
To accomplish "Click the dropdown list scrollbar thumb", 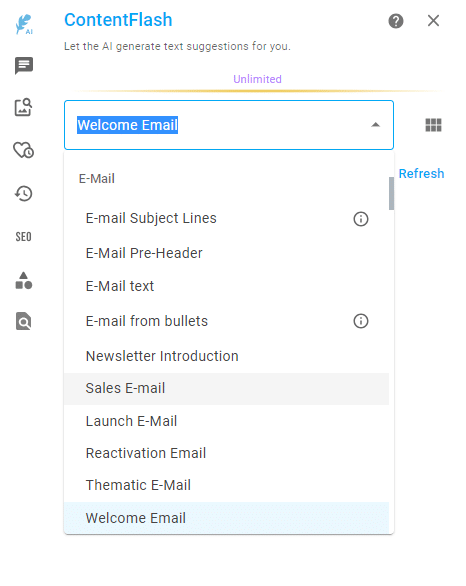I will coord(391,194).
